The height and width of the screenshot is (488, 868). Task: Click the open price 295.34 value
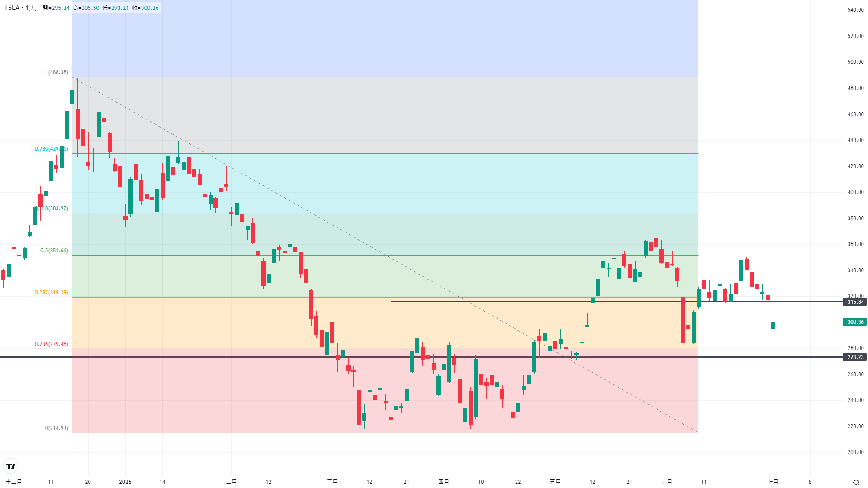[x=61, y=8]
